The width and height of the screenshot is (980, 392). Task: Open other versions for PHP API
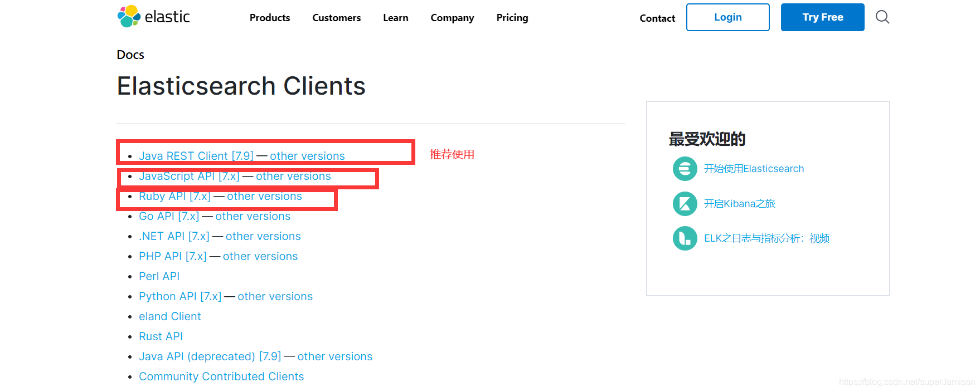coord(260,256)
